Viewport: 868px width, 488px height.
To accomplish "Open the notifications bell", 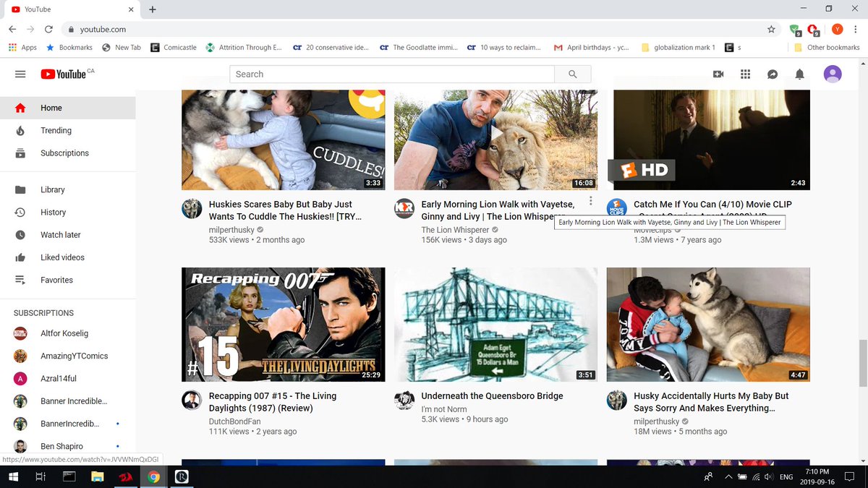I will pyautogui.click(x=800, y=74).
